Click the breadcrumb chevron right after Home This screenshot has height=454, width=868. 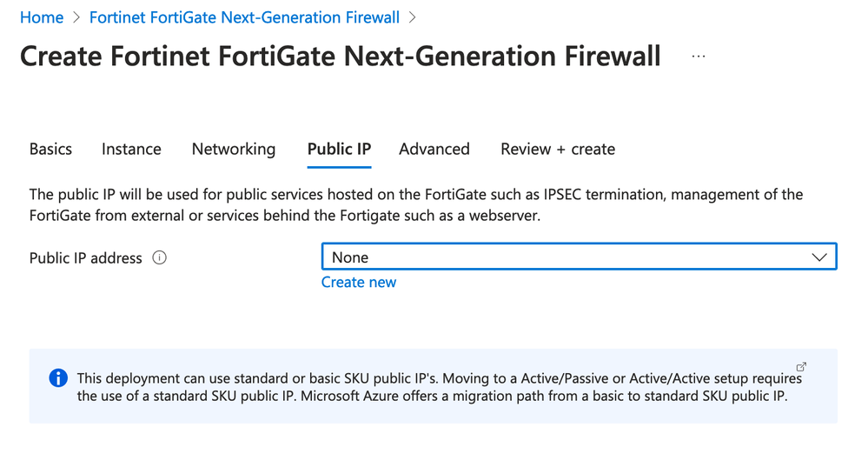(x=76, y=17)
